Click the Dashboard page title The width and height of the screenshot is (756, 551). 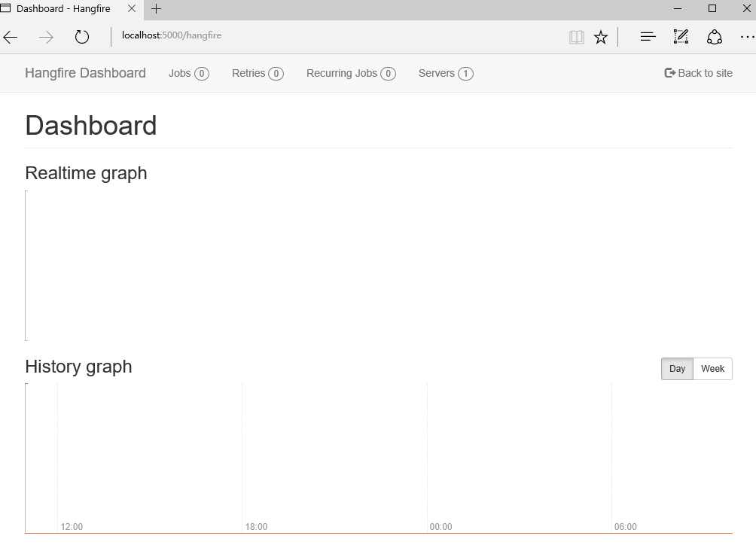click(x=90, y=126)
